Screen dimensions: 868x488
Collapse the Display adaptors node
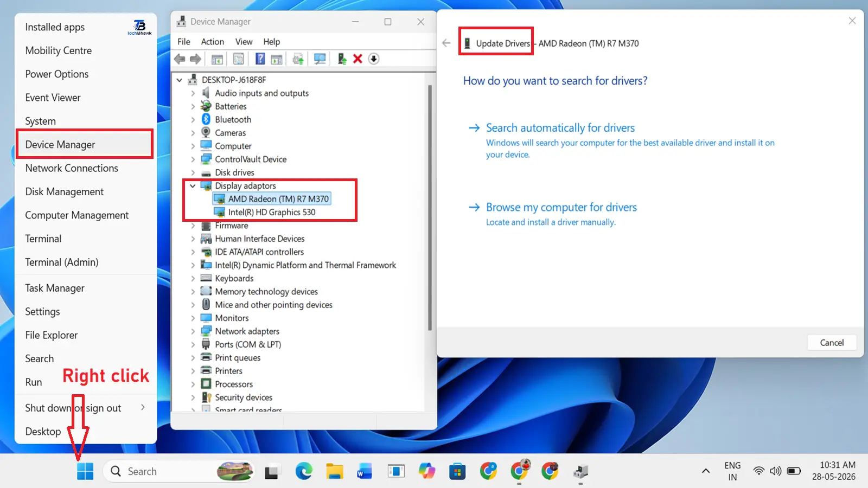[193, 185]
